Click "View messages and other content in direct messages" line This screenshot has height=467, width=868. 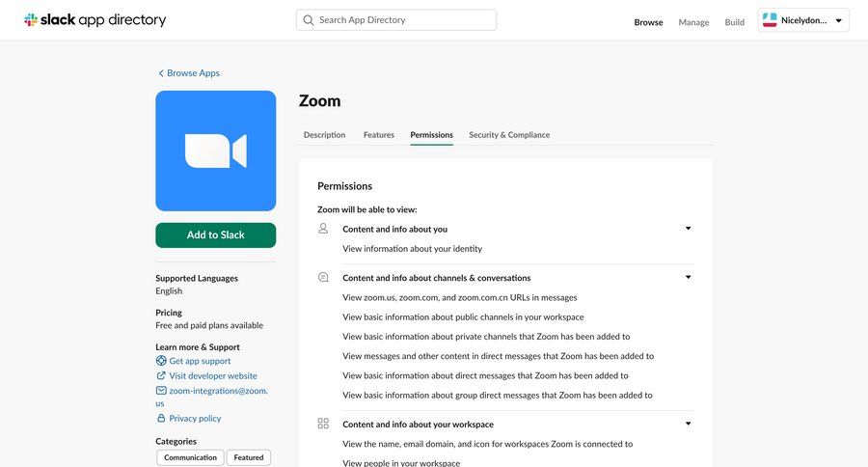coord(499,356)
